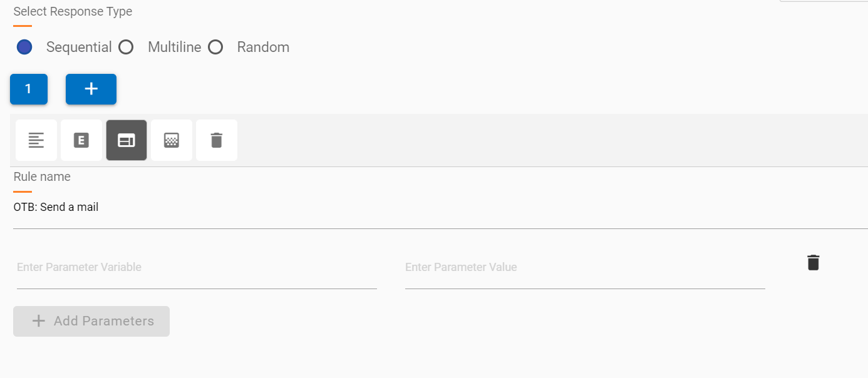The width and height of the screenshot is (868, 378).
Task: Click the trash icon in the response toolbar
Action: coord(217,140)
